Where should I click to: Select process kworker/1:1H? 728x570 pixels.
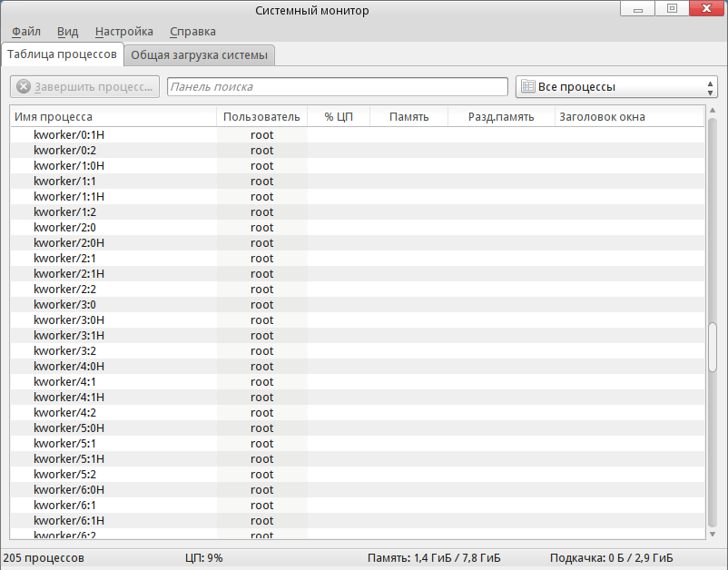pyautogui.click(x=358, y=197)
